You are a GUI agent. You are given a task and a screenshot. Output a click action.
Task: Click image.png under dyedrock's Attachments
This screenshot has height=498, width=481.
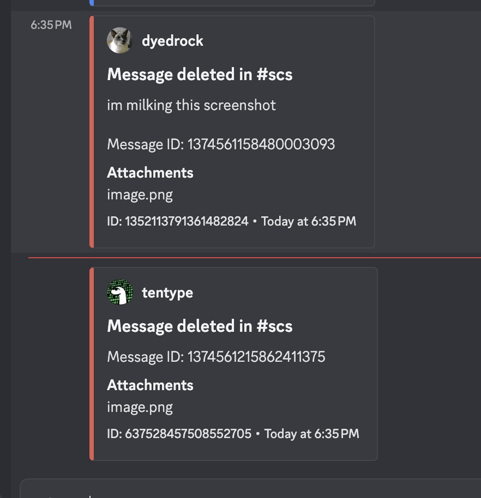tap(140, 195)
